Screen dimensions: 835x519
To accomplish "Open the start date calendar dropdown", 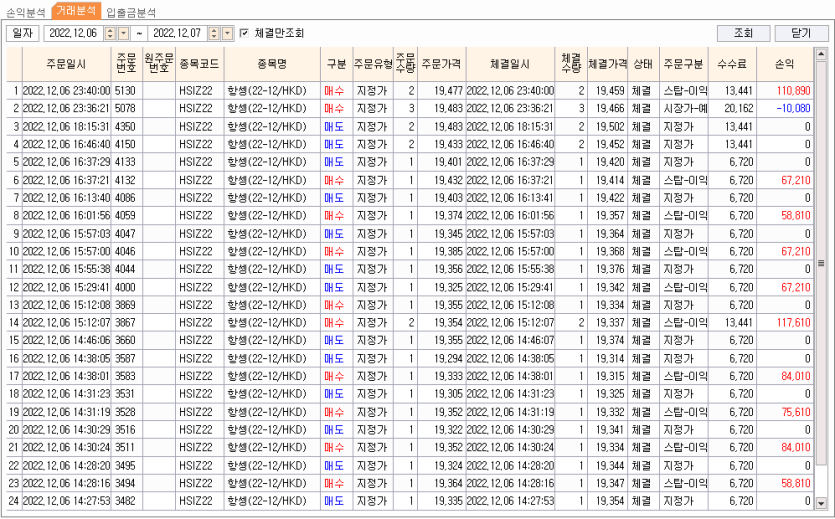I will (123, 33).
